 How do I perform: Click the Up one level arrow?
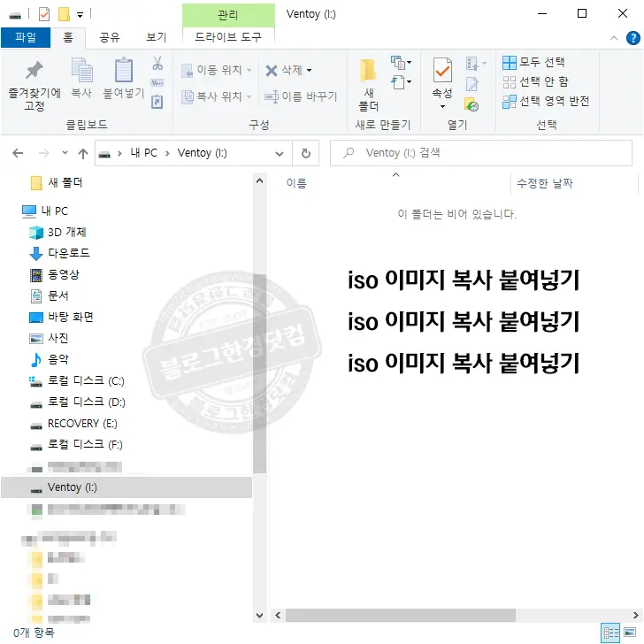(x=83, y=154)
